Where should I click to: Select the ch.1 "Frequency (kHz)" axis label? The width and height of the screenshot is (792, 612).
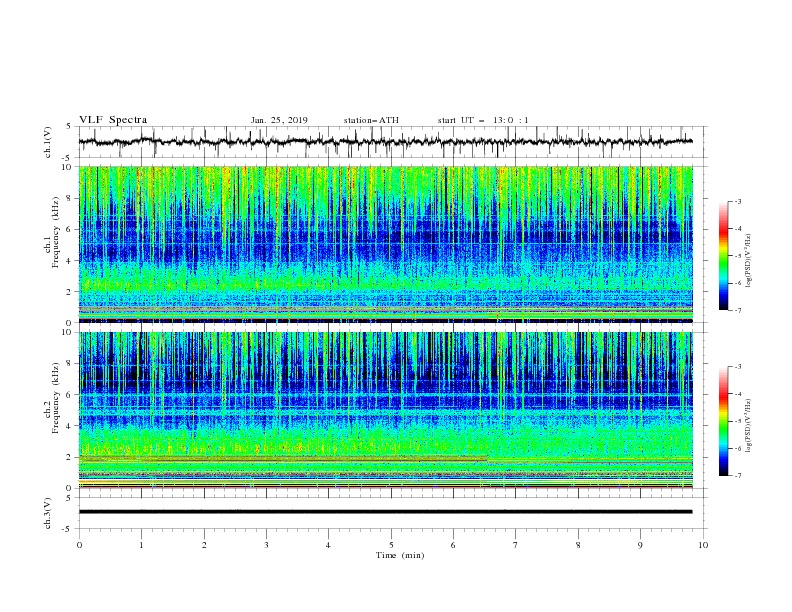[x=56, y=230]
